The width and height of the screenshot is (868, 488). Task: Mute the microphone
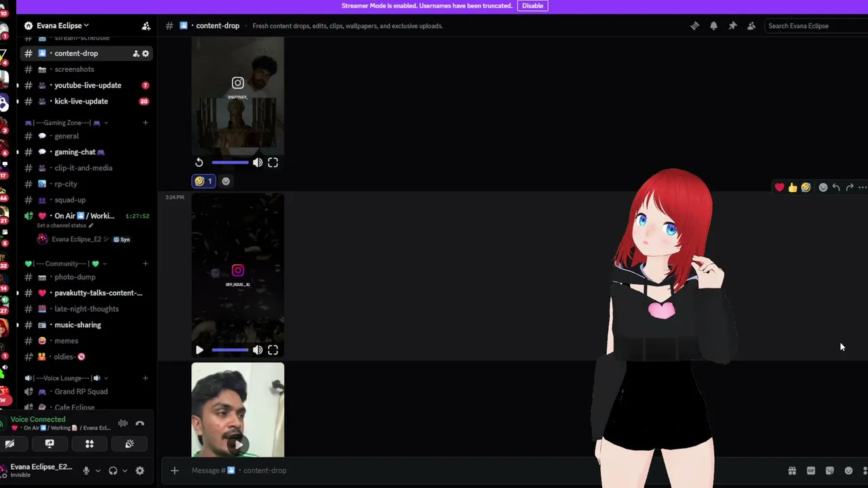coord(86,470)
